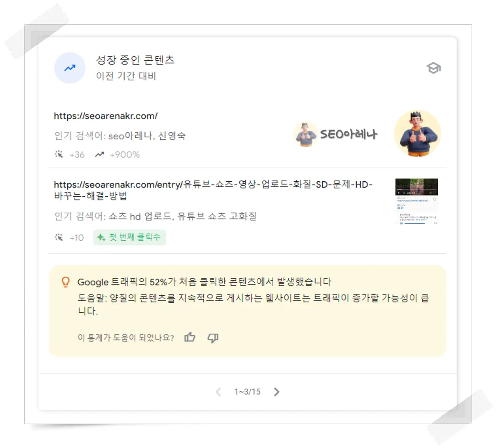Open the https://seoarenakr.com/ link

click(105, 116)
